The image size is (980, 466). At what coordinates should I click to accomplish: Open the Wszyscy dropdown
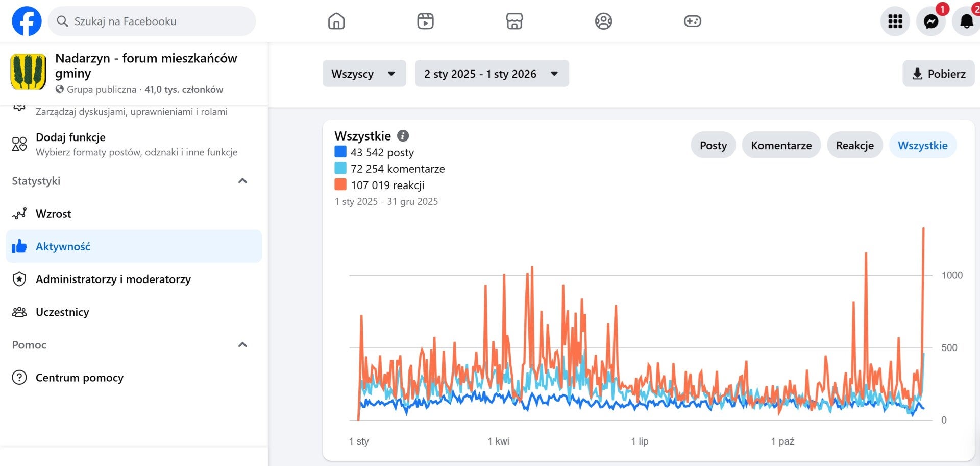point(364,74)
